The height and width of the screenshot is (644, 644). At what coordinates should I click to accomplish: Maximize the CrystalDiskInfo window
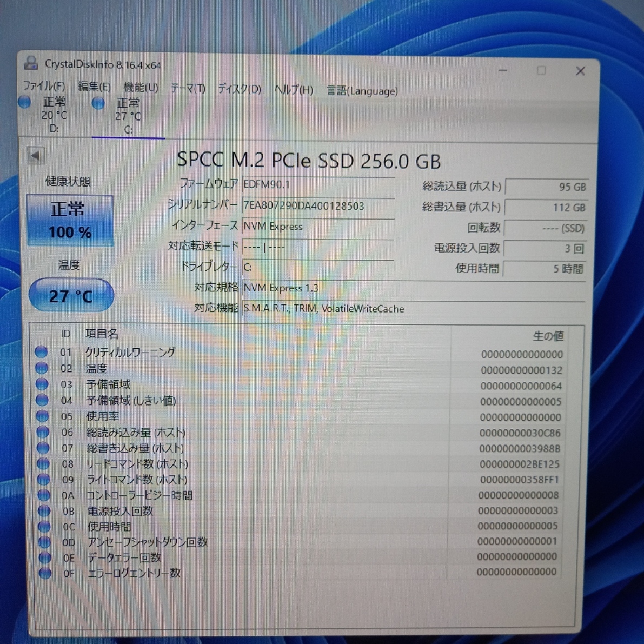(x=541, y=71)
